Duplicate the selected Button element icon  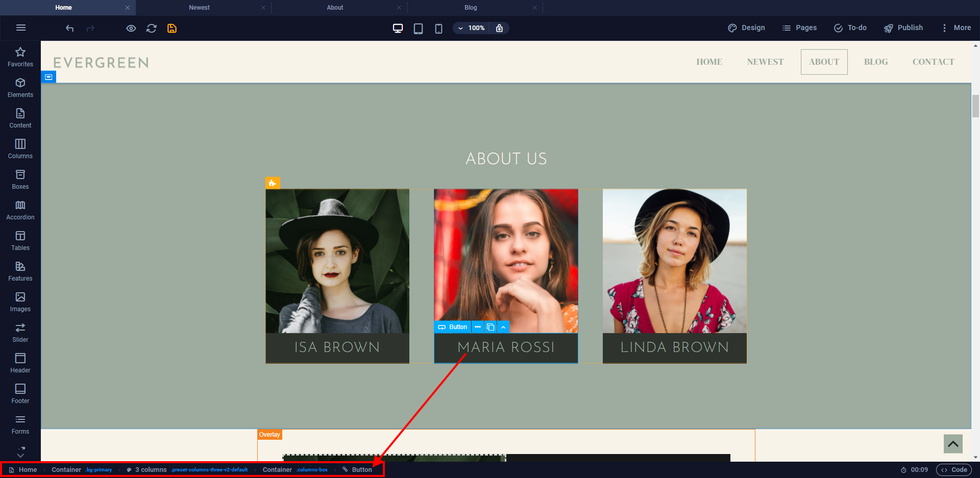(491, 327)
